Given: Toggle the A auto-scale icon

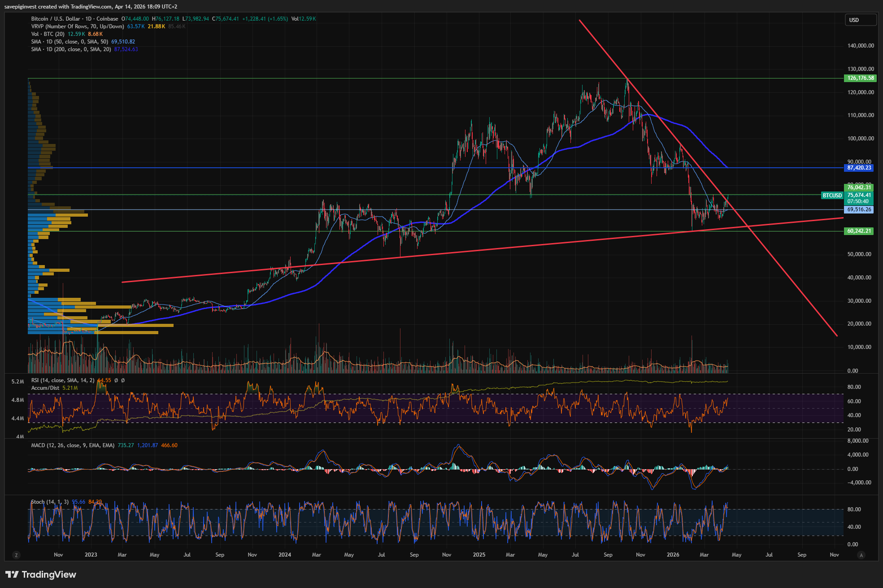Looking at the screenshot, I should click(861, 555).
